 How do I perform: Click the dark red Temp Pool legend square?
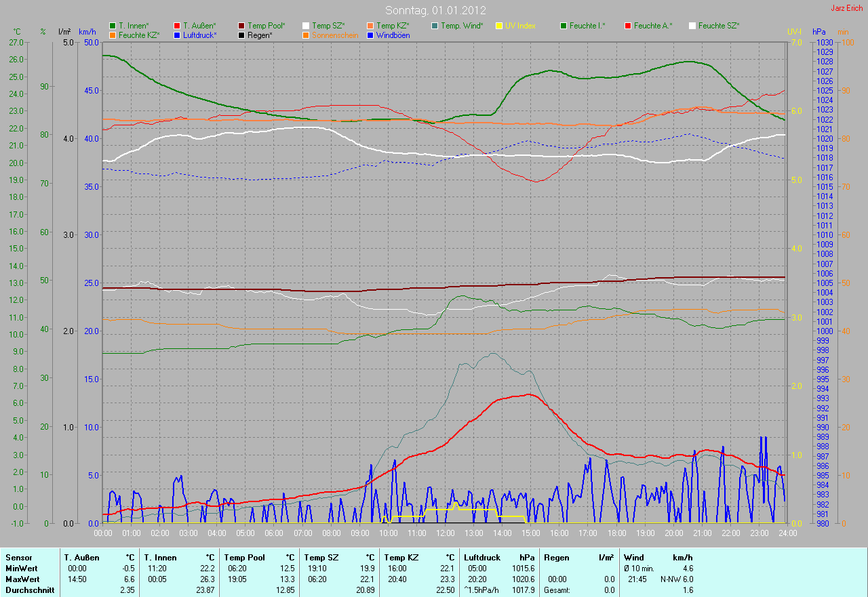tap(241, 26)
